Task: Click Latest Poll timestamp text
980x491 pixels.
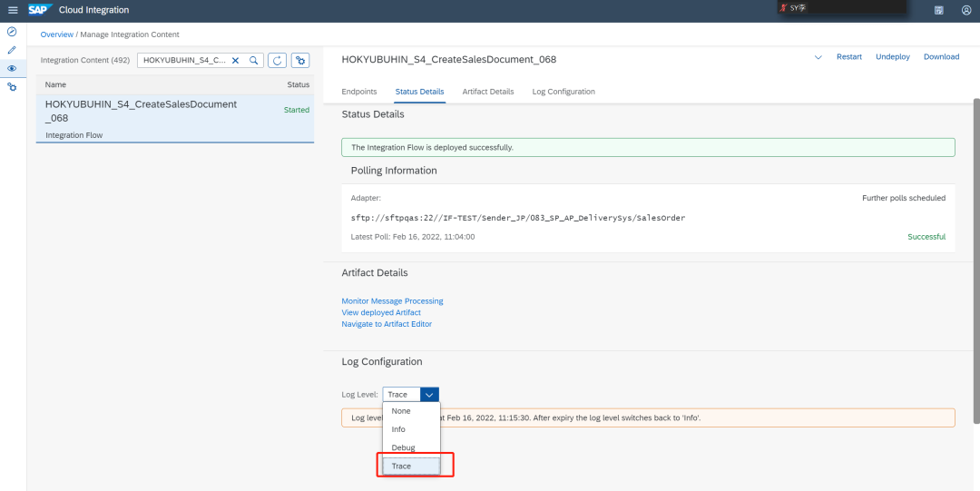Action: (413, 237)
